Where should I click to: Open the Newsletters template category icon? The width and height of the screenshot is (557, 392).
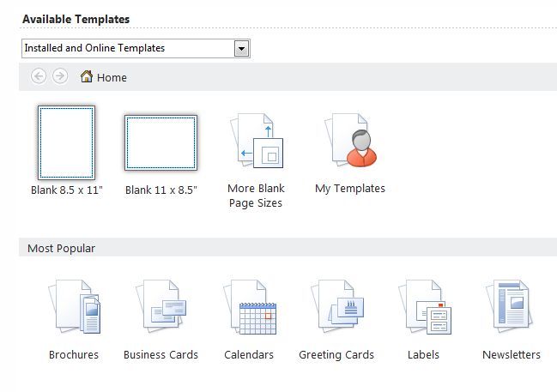(x=509, y=305)
